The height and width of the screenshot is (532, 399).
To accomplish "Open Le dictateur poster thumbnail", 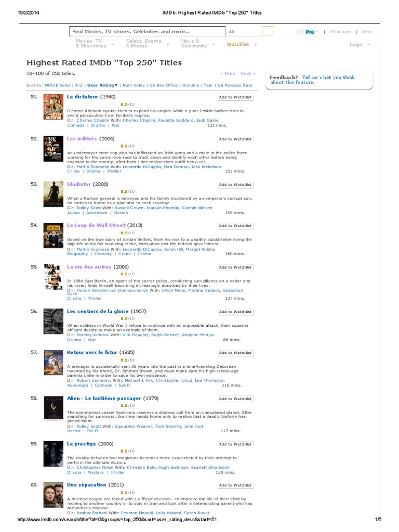I will click(x=54, y=107).
